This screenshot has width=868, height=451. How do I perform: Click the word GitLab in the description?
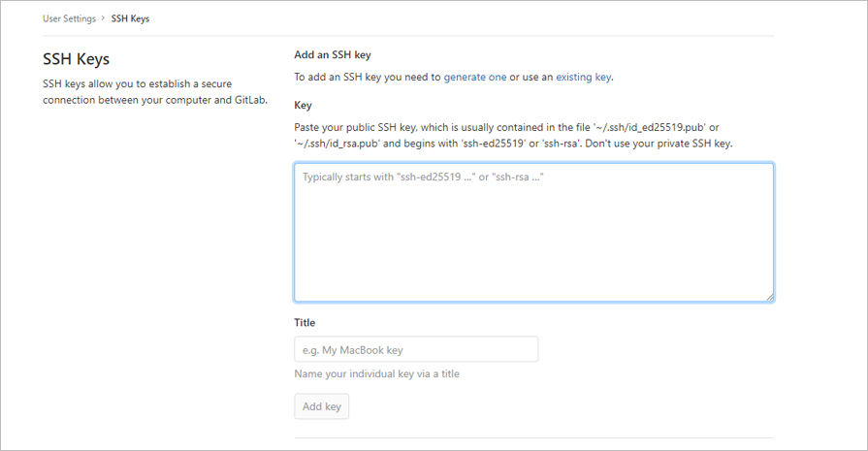click(x=251, y=100)
